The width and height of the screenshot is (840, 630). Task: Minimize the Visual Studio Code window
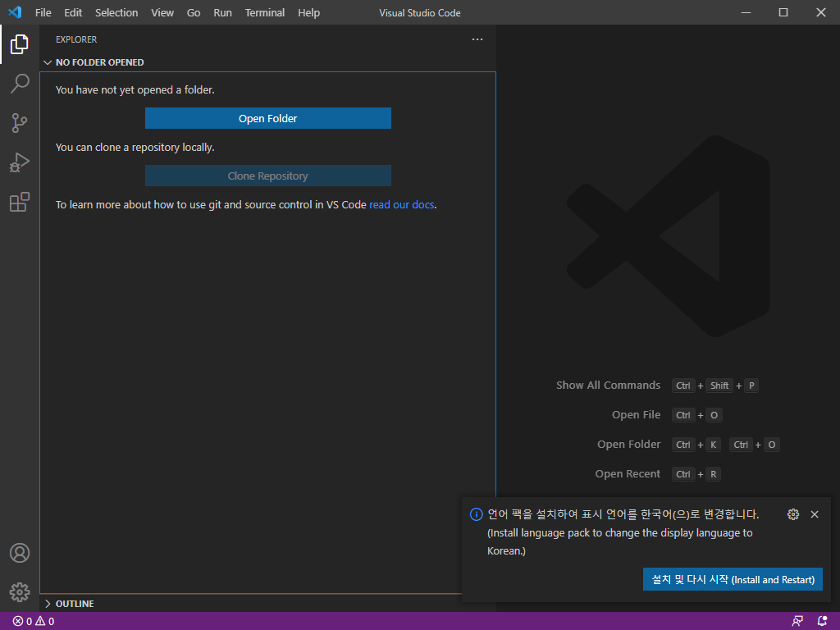[x=746, y=12]
